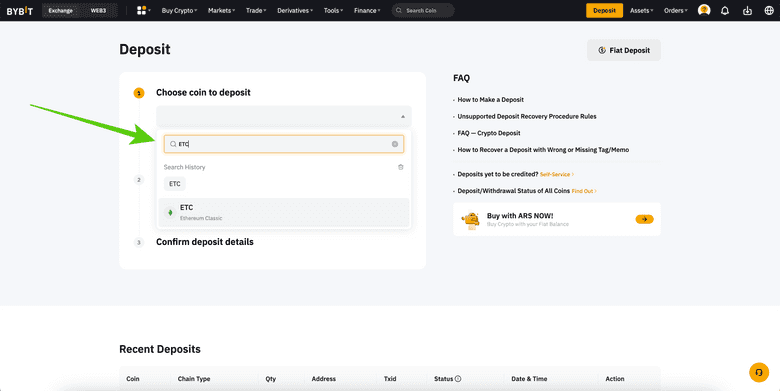The height and width of the screenshot is (391, 780).
Task: Open the notifications bell icon
Action: click(x=725, y=10)
